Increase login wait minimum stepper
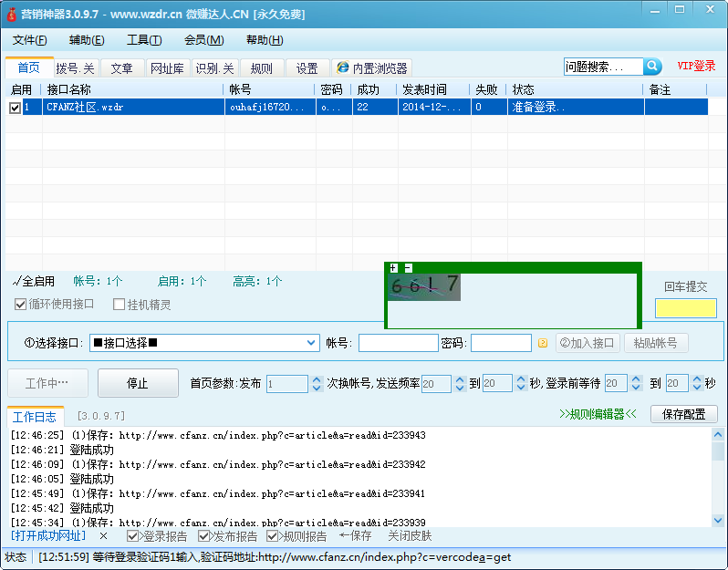The image size is (728, 570). (x=636, y=379)
